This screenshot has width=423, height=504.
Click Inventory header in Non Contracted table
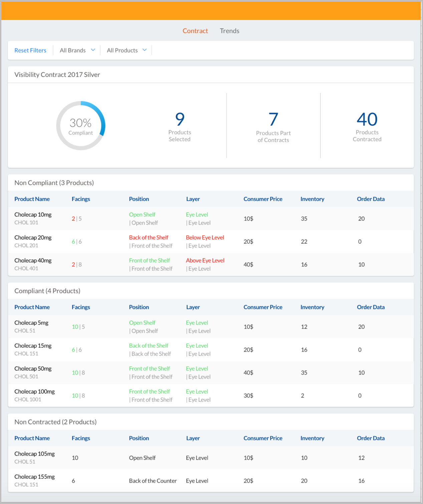[x=312, y=438]
